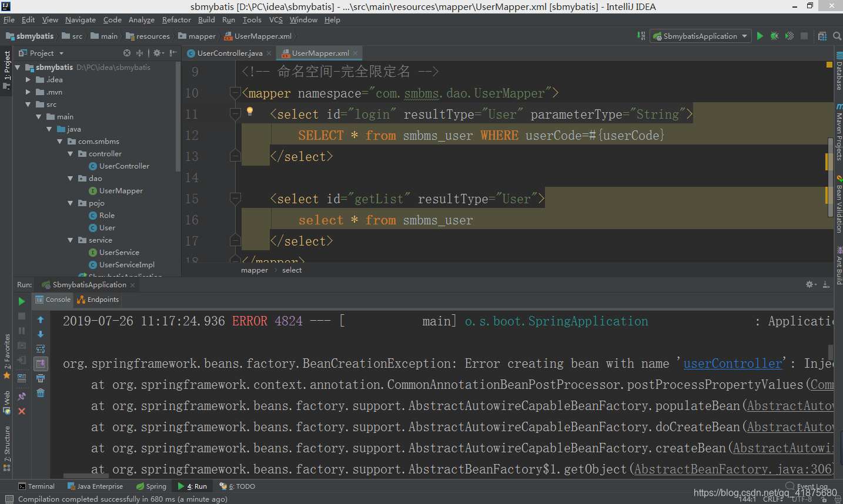Follow the userController link in console

click(x=733, y=363)
